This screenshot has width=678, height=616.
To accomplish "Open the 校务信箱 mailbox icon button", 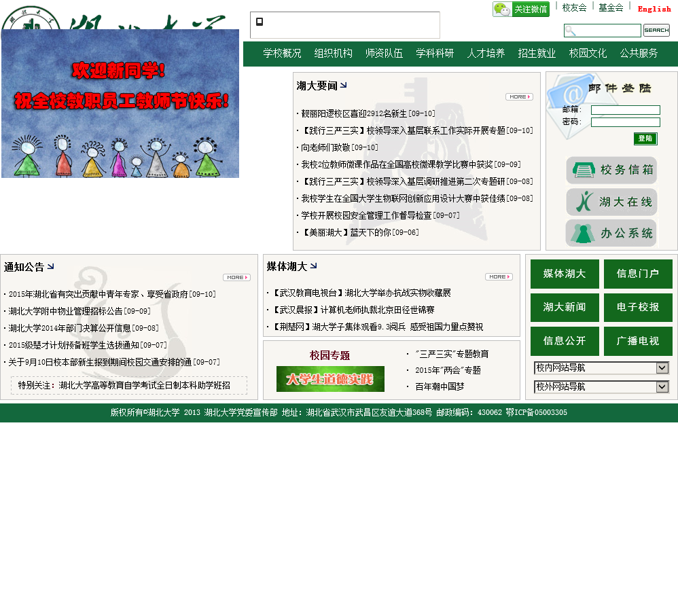I will pos(611,170).
